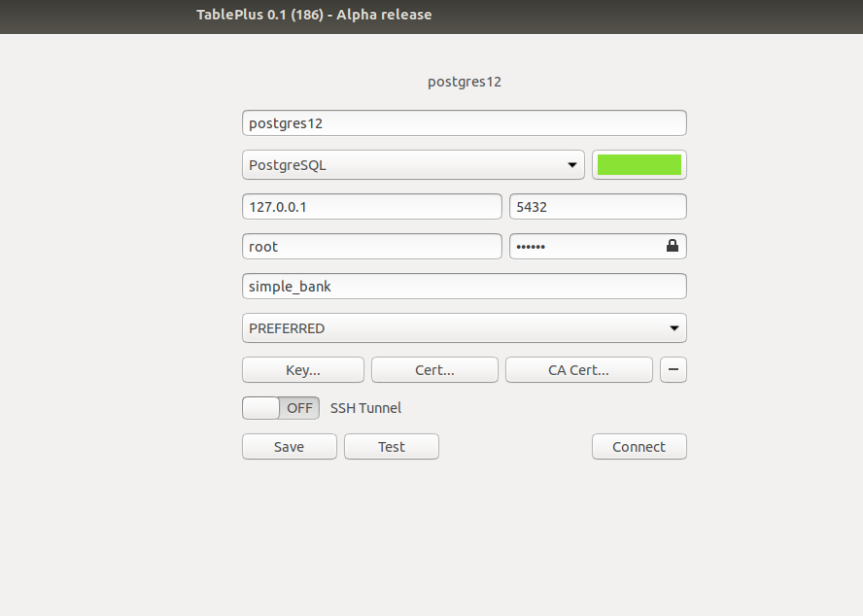Screen dimensions: 863x616
Task: Click the connection name field postgres12
Action: (x=464, y=122)
